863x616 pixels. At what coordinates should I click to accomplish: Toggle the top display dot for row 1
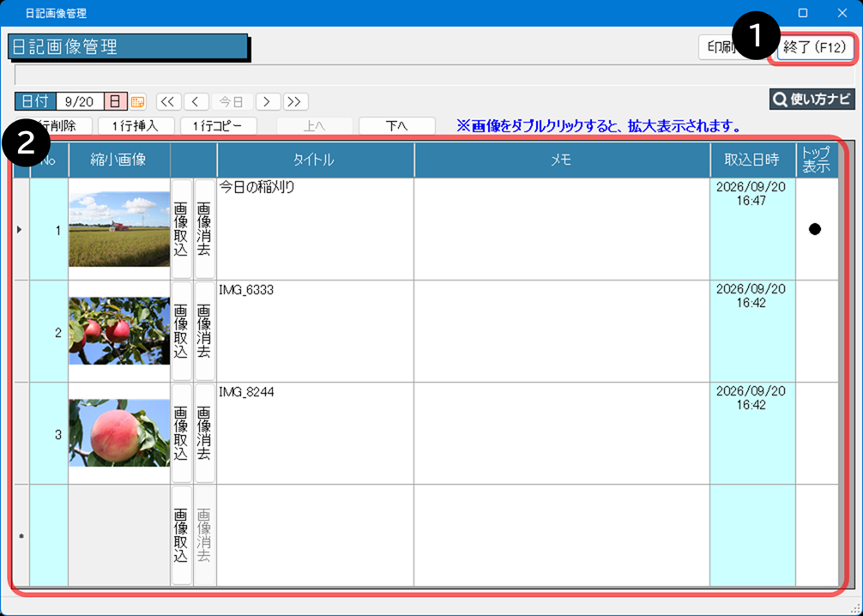point(815,229)
